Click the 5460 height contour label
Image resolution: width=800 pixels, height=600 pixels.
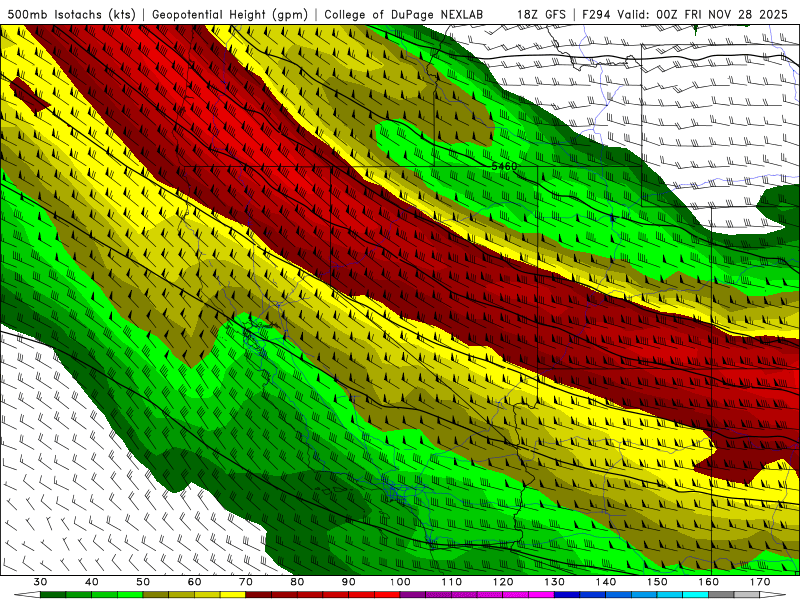click(x=504, y=166)
